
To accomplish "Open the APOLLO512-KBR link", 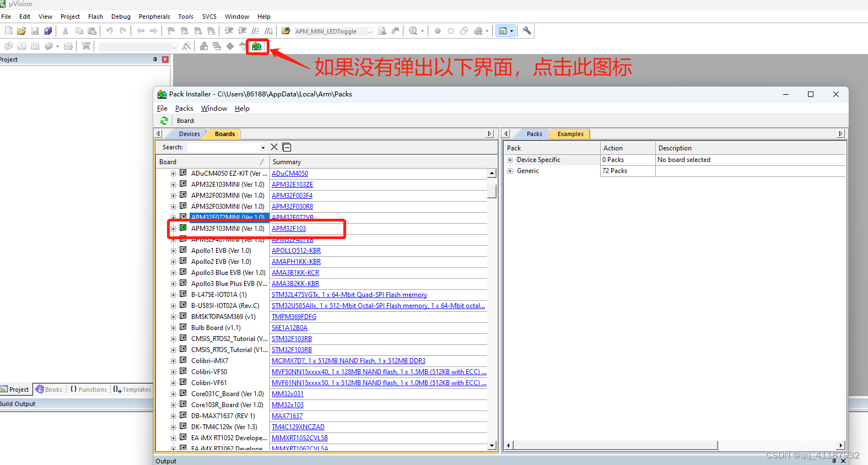I will tap(296, 251).
